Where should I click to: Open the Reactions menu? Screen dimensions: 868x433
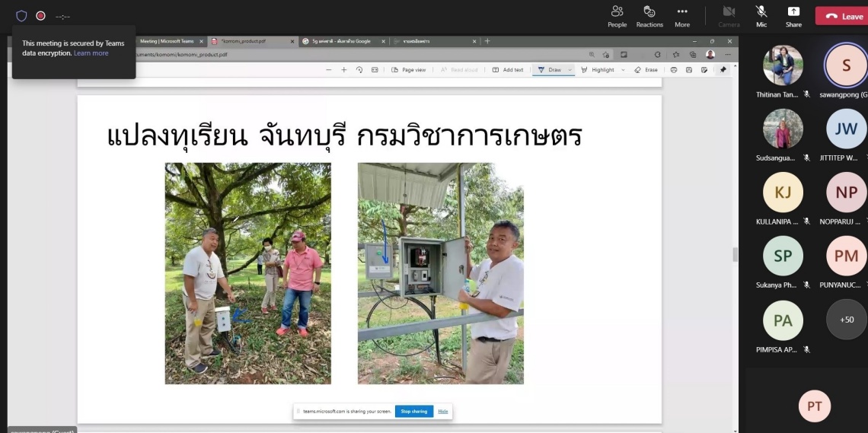pos(649,16)
